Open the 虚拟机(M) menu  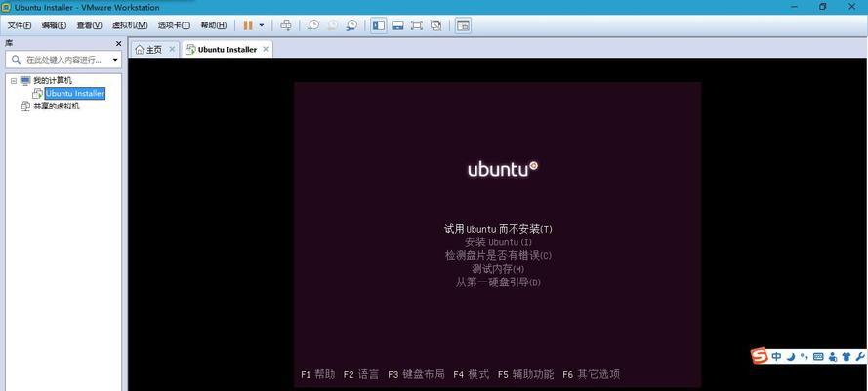tap(130, 25)
